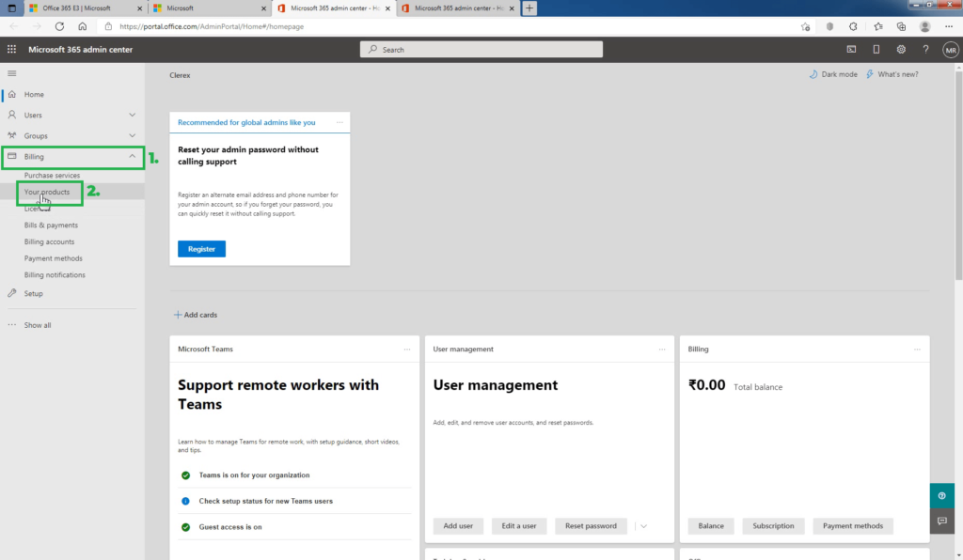Image resolution: width=963 pixels, height=560 pixels.
Task: Switch to Office 365 E3 browser tab
Action: (84, 8)
